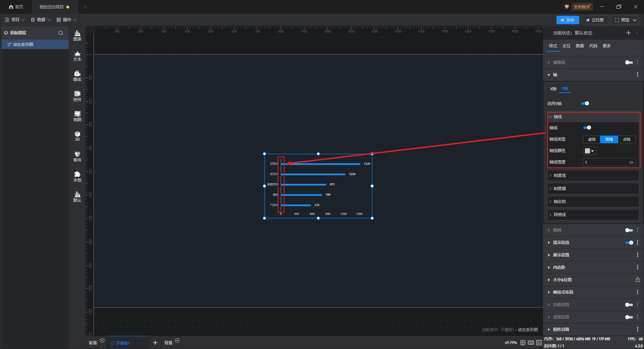The height and width of the screenshot is (349, 644).
Task: Open the 本地 local components panel
Action: click(77, 177)
